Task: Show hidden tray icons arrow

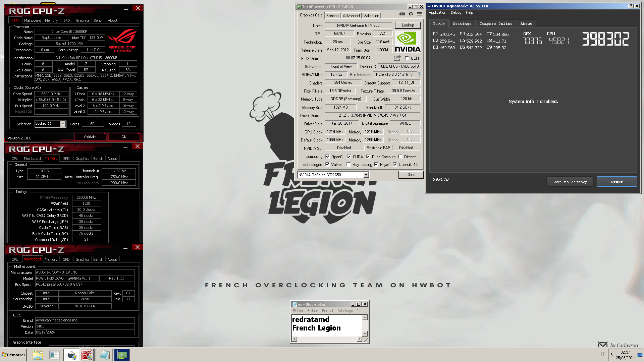Action: (x=611, y=355)
